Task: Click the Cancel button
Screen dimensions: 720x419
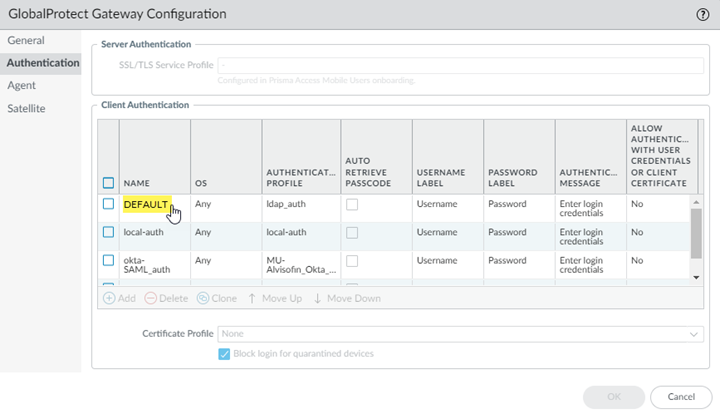Action: pos(680,396)
